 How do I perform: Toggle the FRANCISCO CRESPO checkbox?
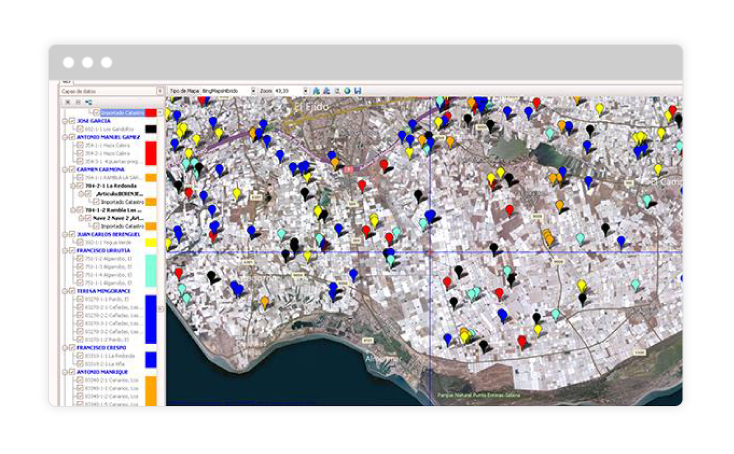point(73,347)
